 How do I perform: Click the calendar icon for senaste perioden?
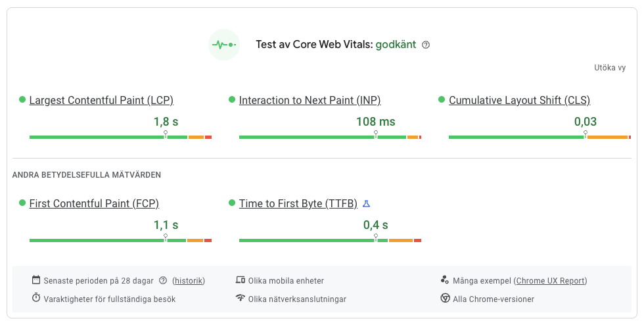[x=36, y=280]
